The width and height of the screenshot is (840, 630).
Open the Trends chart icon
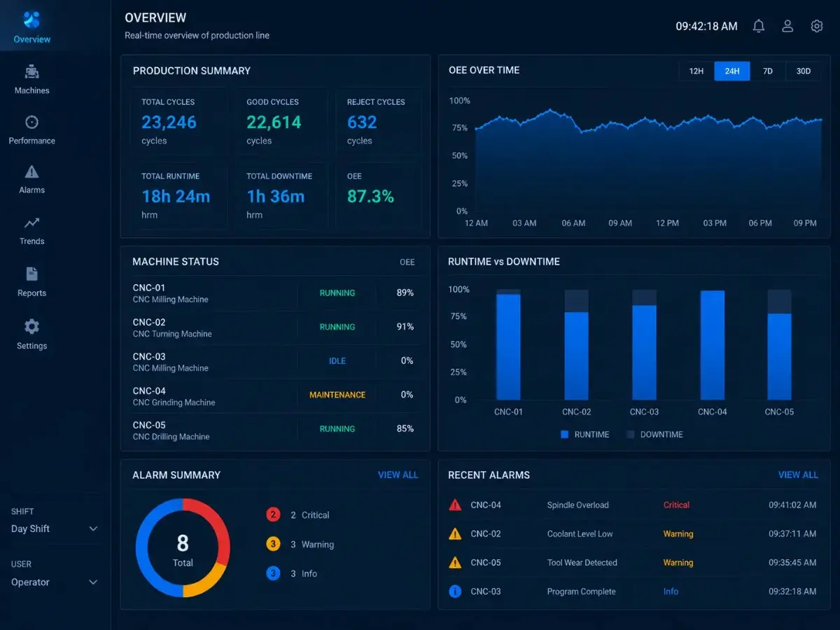[x=31, y=223]
